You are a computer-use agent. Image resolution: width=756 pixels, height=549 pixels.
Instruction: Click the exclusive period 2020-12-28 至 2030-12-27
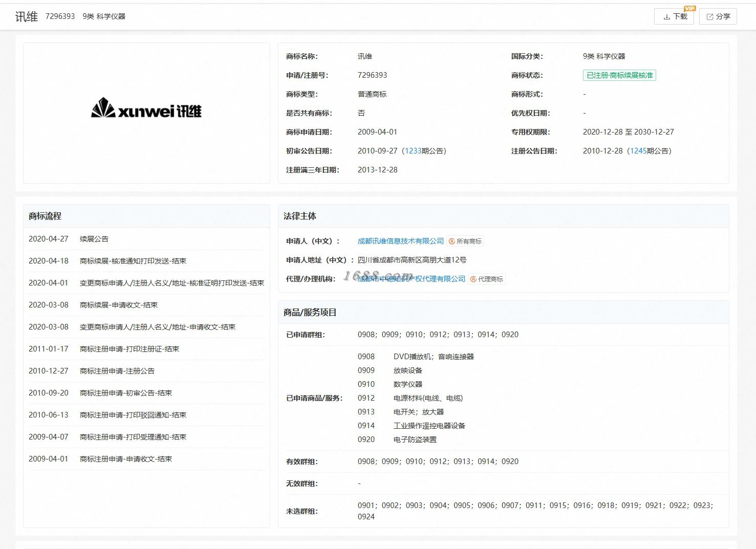tap(629, 132)
